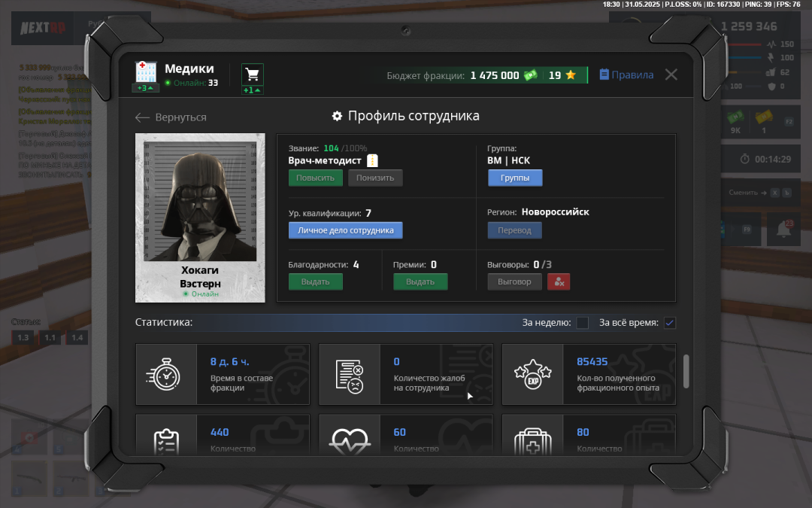This screenshot has height=508, width=812.
Task: Click the 8 д. 6 ч. time value
Action: (229, 362)
